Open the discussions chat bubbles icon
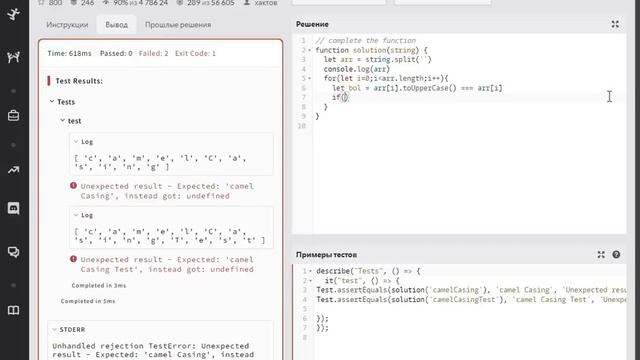 tap(13, 252)
